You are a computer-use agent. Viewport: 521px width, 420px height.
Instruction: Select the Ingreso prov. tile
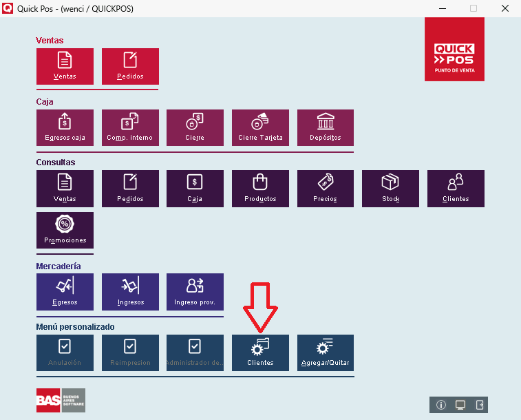pyautogui.click(x=195, y=291)
